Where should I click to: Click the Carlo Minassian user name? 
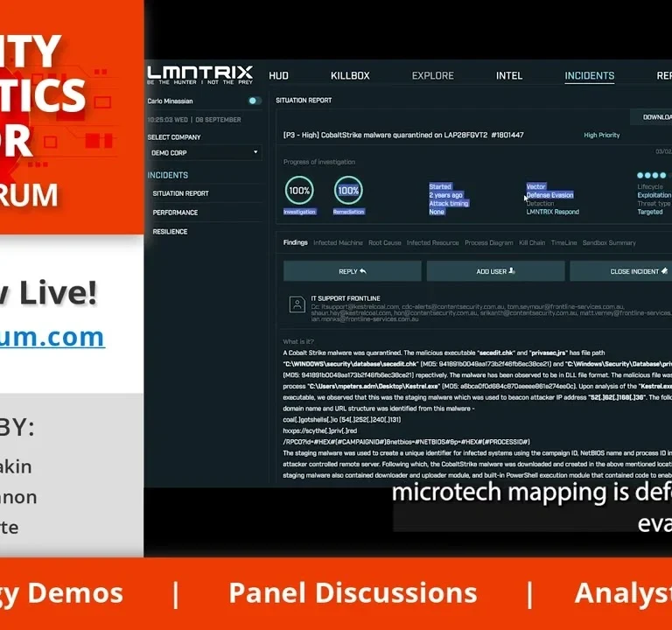click(170, 101)
